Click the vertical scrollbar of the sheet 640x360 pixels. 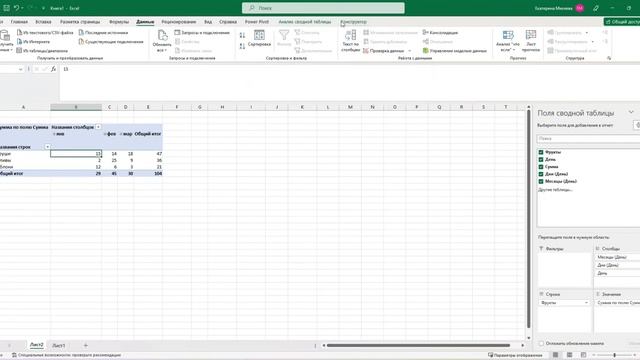(529, 219)
